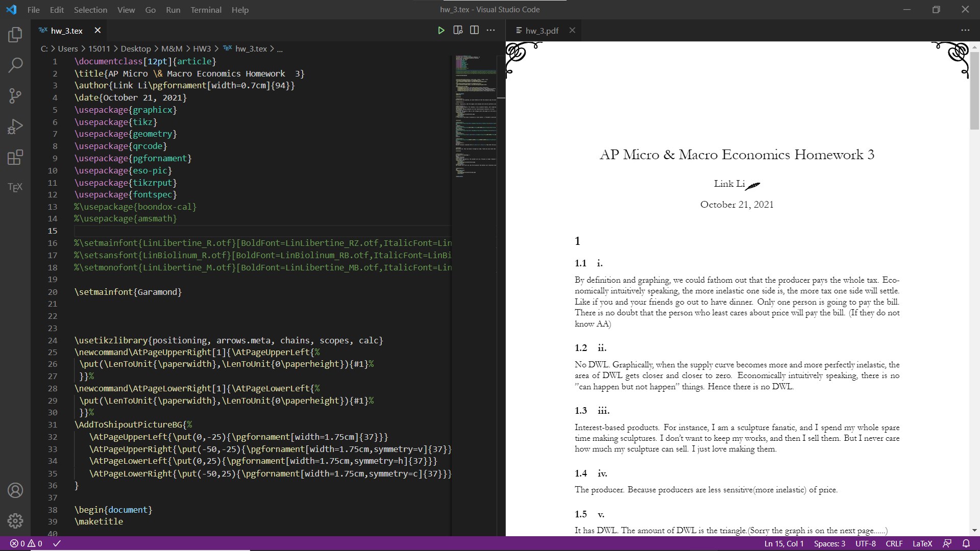
Task: Click the \usepackage{pgfornament} line
Action: click(x=133, y=159)
